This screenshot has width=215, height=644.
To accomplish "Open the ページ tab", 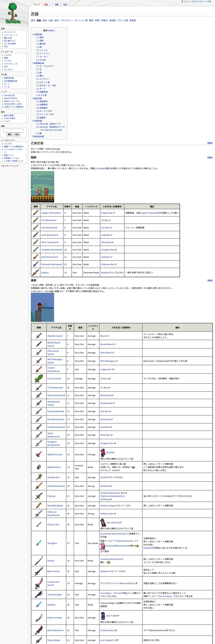I will (37, 5).
